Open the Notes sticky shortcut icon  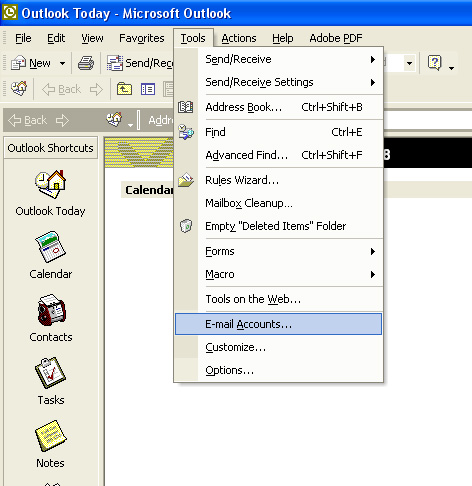coord(51,436)
